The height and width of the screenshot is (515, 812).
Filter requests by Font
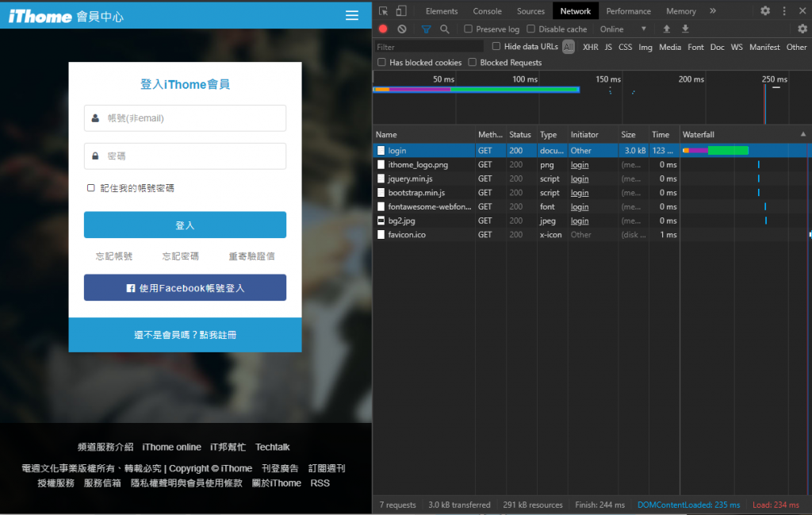click(x=695, y=47)
